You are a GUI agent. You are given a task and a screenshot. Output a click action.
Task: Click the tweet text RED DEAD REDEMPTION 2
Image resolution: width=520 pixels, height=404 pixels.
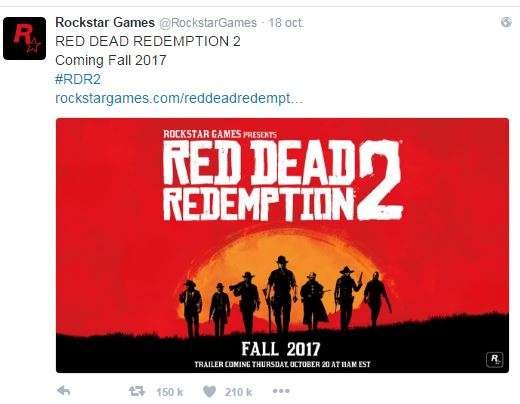148,41
